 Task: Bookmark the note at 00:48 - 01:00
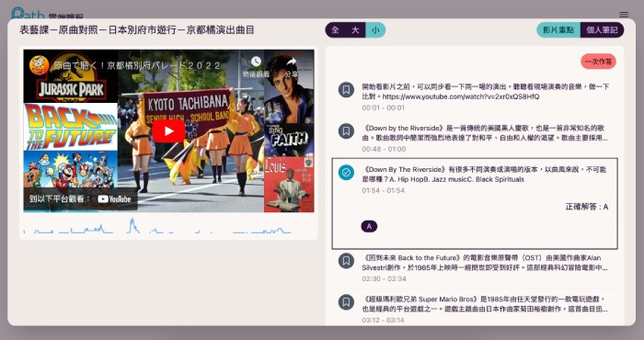tap(346, 131)
